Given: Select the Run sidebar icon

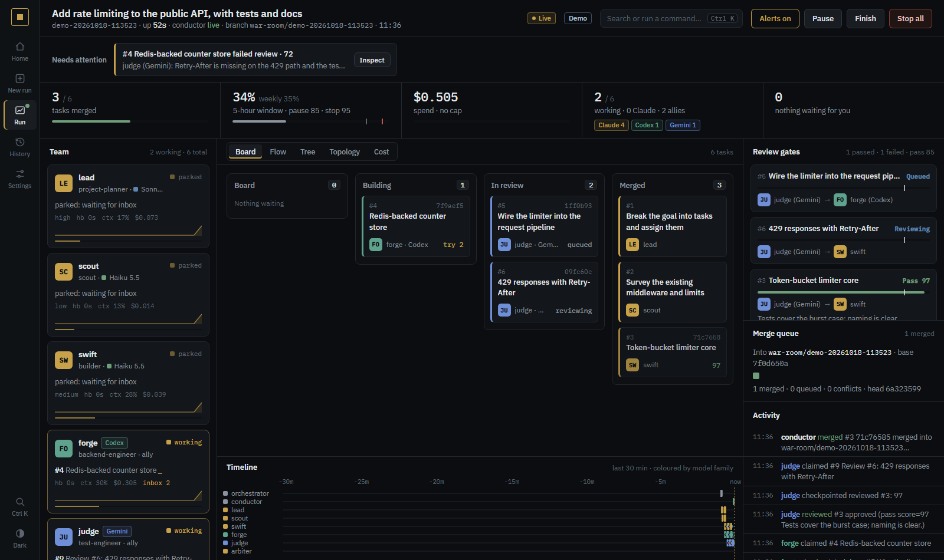Looking at the screenshot, I should click(x=19, y=115).
